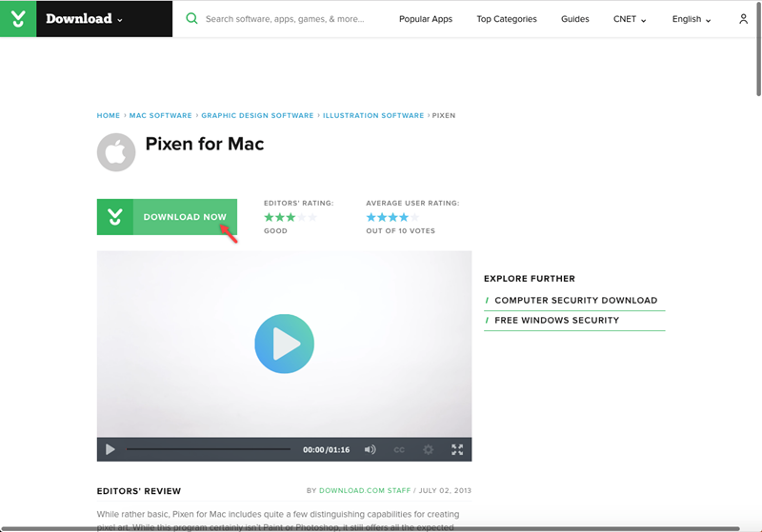Open ILLUSTRATION SOFTWARE breadcrumb link
The height and width of the screenshot is (532, 762).
click(373, 115)
